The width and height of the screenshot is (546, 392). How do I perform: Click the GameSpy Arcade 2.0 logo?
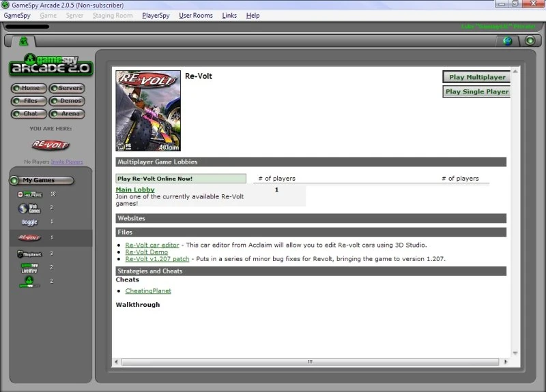[51, 65]
